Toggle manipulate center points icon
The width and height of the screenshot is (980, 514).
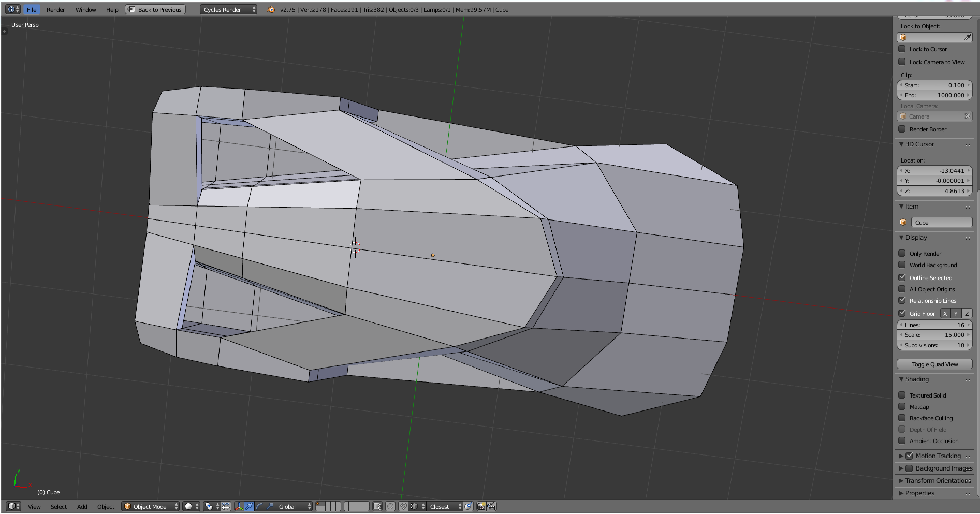coord(226,506)
